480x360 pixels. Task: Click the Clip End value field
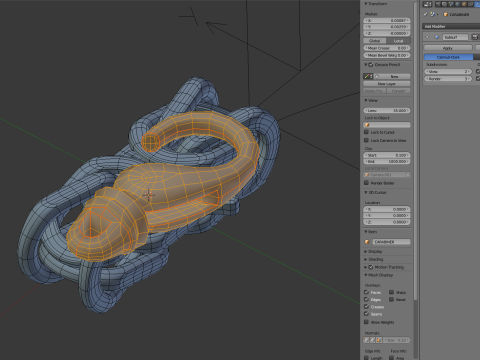(x=387, y=161)
